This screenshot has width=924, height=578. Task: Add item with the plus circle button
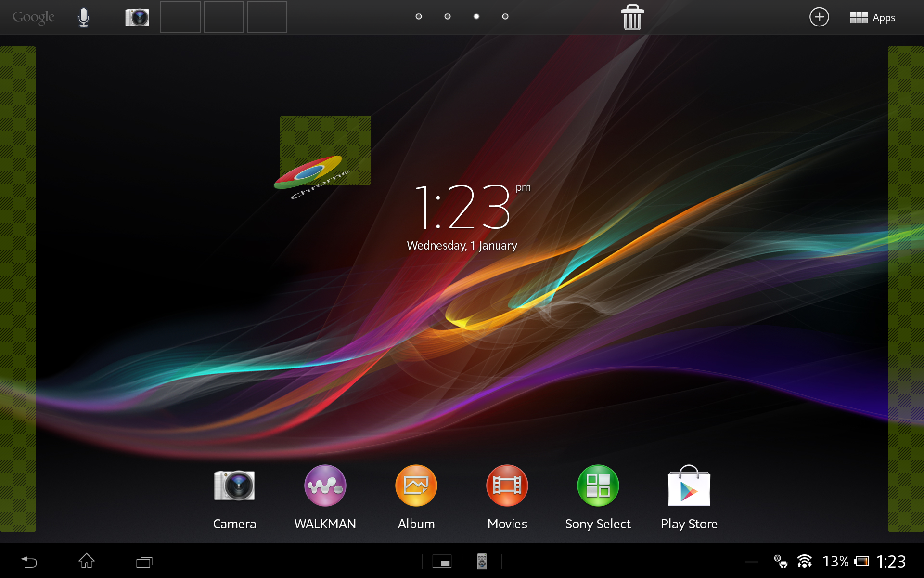coord(819,17)
